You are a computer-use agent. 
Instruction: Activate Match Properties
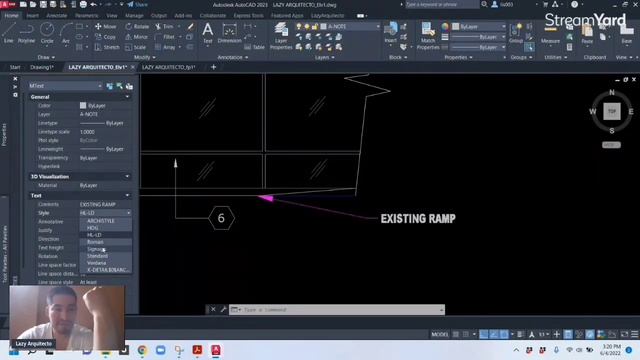(x=428, y=36)
